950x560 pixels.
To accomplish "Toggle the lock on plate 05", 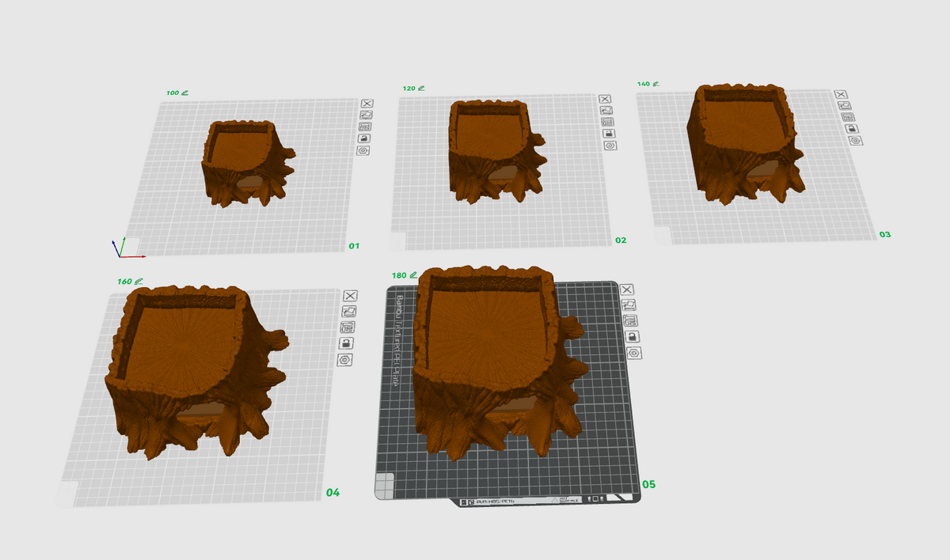I will pos(633,336).
